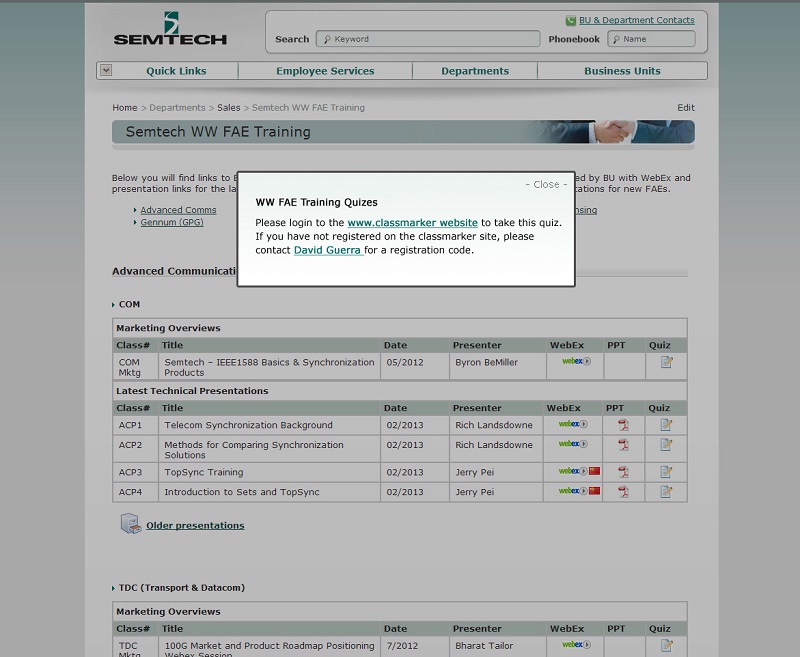The width and height of the screenshot is (800, 657).
Task: Launch WebEx for Telecom Synchronization Background
Action: tap(573, 424)
